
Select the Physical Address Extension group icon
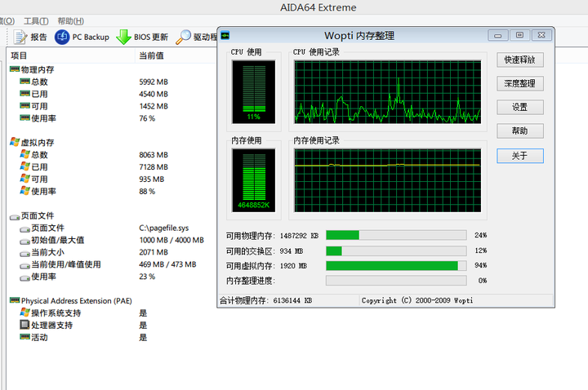click(15, 300)
